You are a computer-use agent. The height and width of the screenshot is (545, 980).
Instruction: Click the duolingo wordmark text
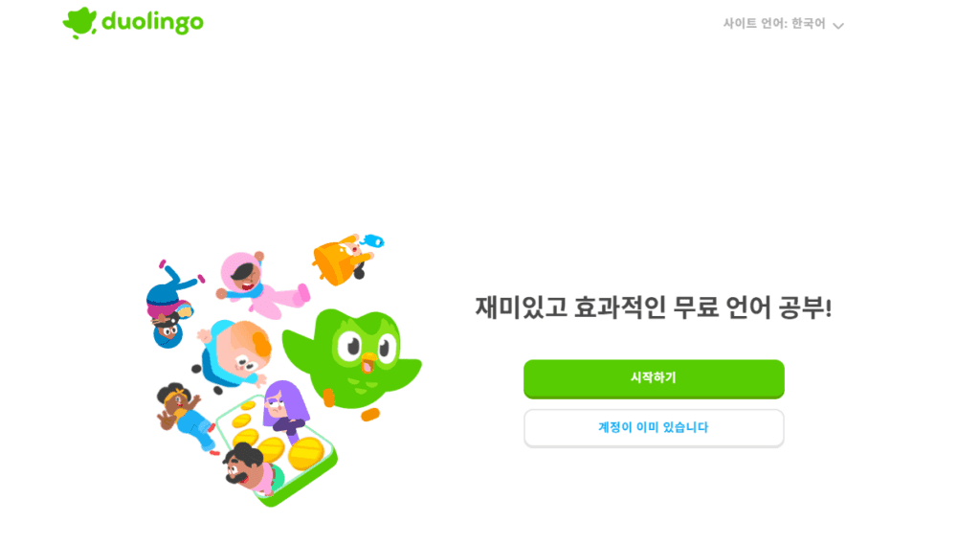pos(152,22)
